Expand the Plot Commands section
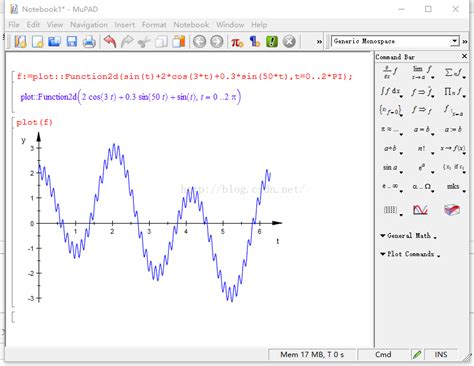The height and width of the screenshot is (366, 474). 410,254
